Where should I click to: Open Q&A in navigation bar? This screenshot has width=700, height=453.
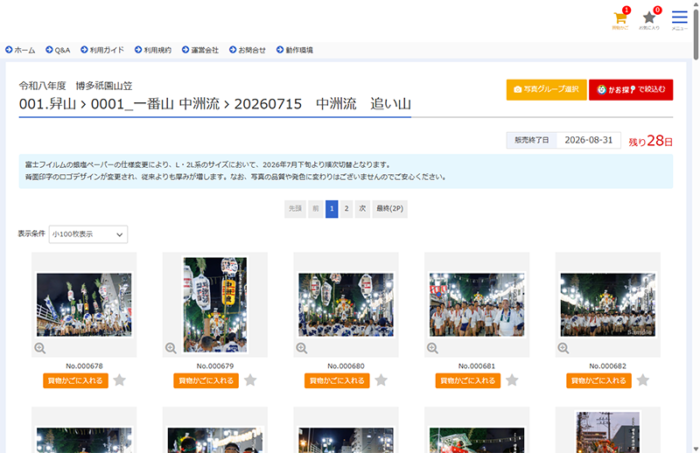tap(58, 50)
